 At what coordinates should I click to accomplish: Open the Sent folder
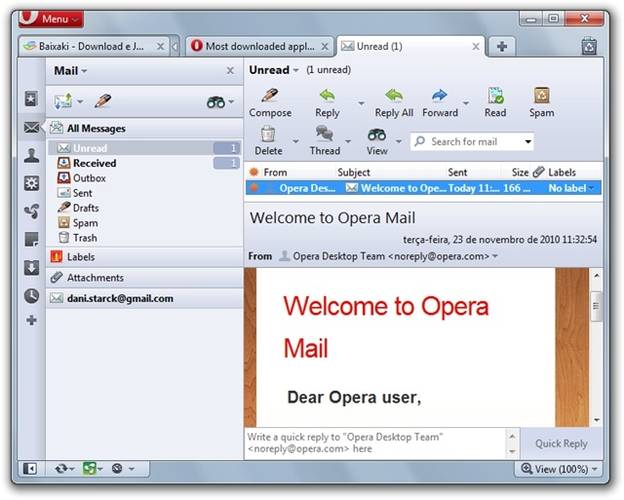pyautogui.click(x=145, y=193)
